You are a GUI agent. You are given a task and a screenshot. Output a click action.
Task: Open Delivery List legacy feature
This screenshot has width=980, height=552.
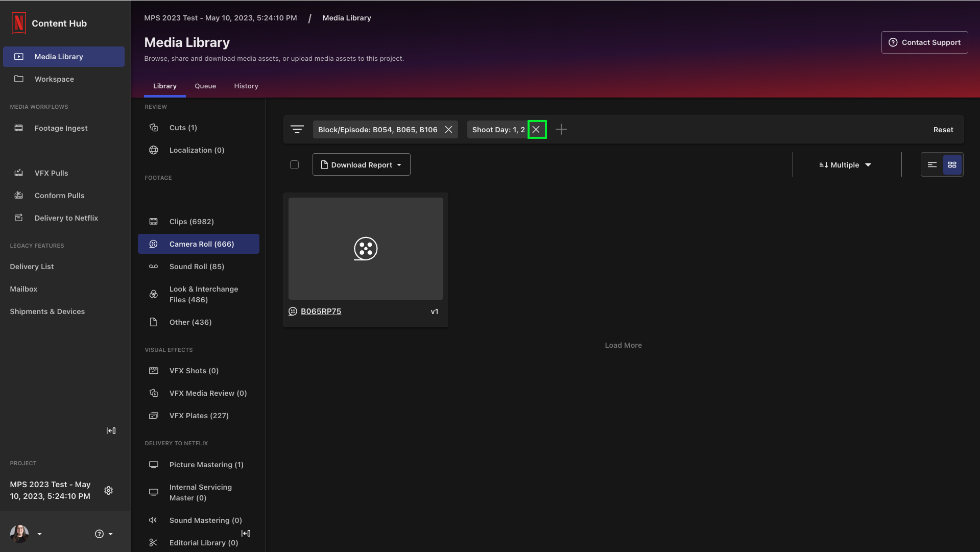[32, 267]
